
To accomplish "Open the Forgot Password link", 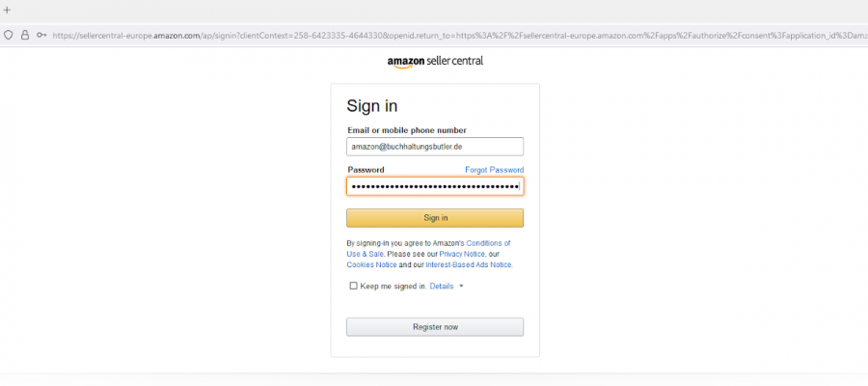I will pyautogui.click(x=494, y=170).
